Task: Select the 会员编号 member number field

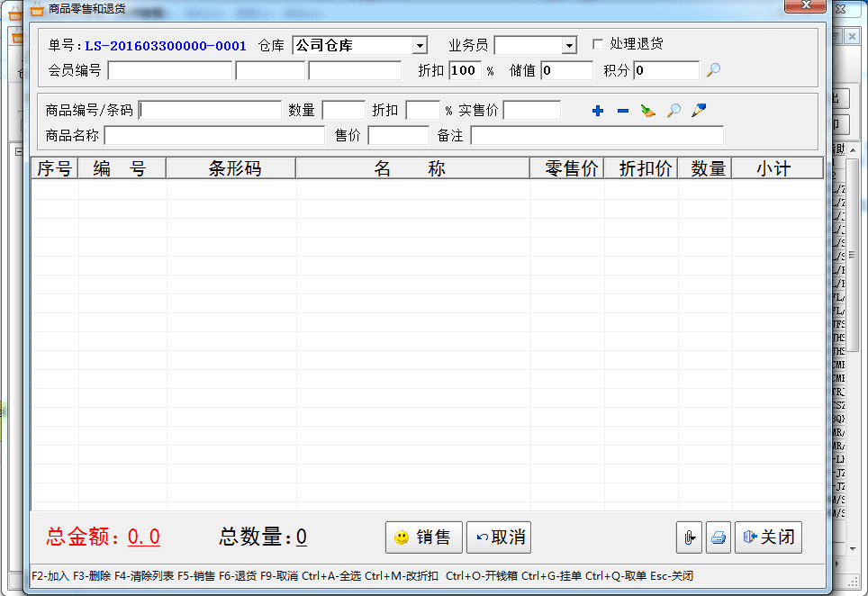Action: [x=169, y=70]
